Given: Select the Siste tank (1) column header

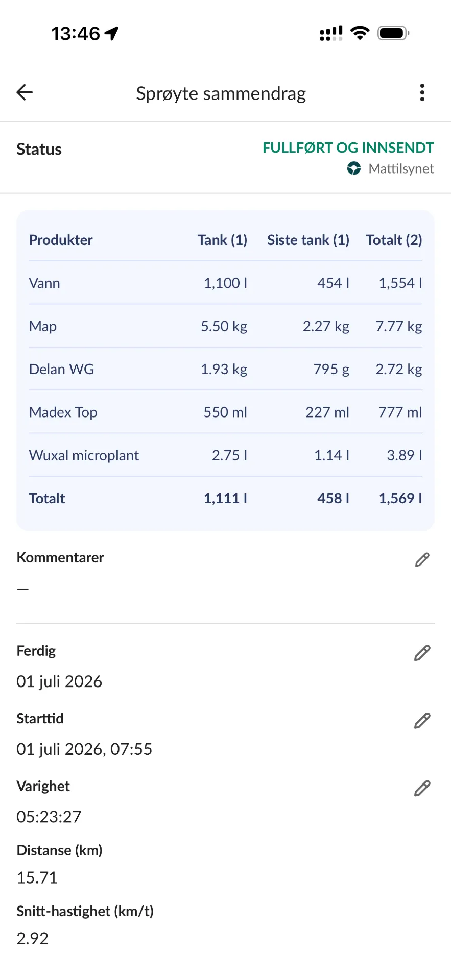Looking at the screenshot, I should point(308,240).
